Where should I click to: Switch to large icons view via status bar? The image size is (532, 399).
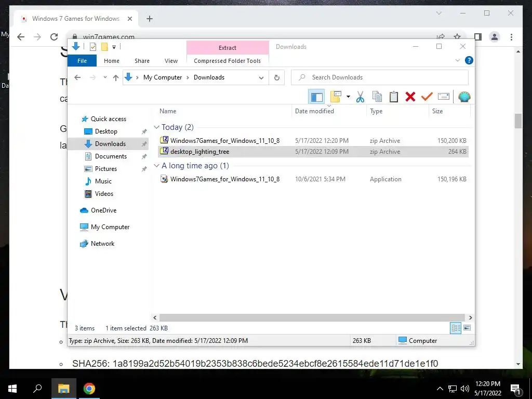click(x=467, y=328)
